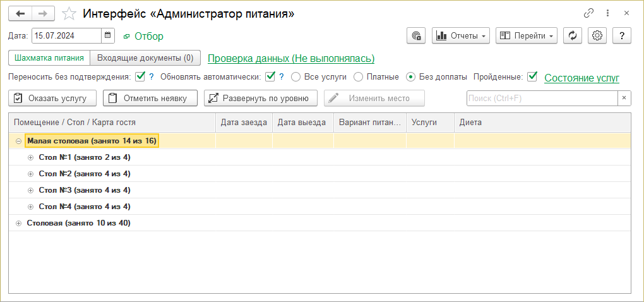Click the back navigation arrow
This screenshot has height=302, width=644.
(20, 13)
